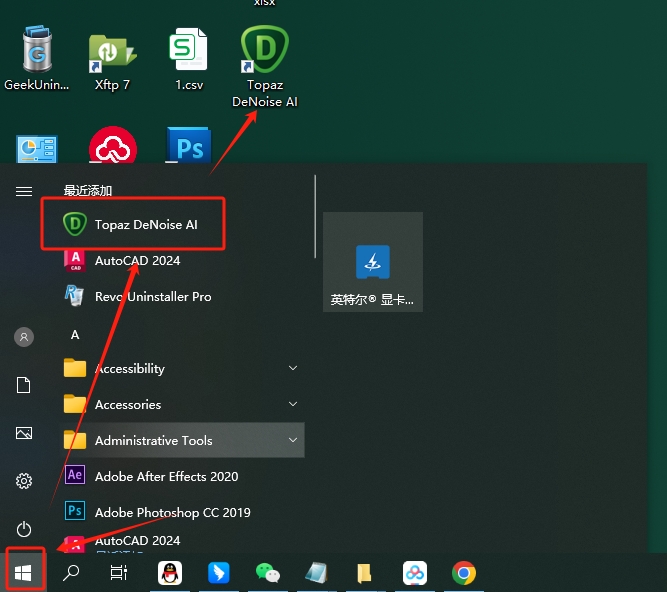Open the chart presentation desktop icon

click(x=37, y=149)
